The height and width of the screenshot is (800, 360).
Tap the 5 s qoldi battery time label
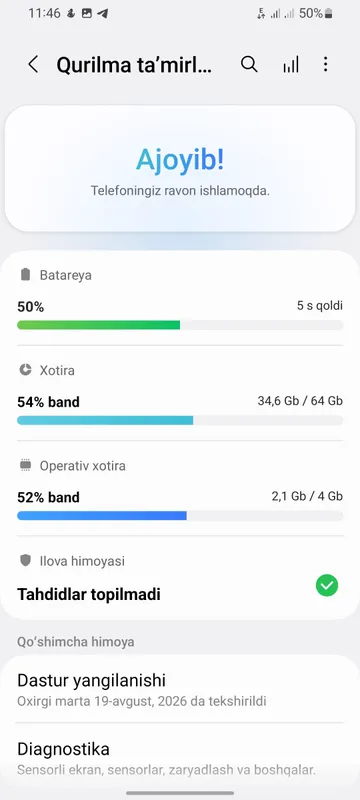point(320,306)
